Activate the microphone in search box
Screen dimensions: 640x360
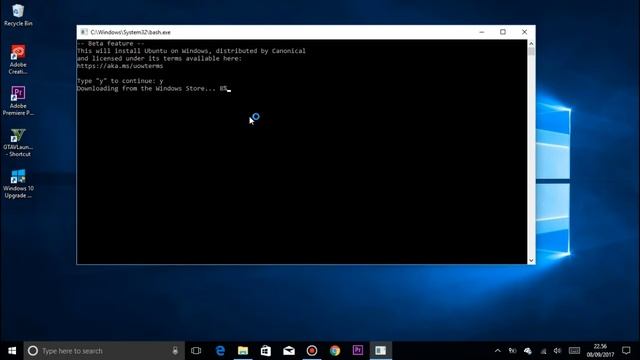point(175,351)
